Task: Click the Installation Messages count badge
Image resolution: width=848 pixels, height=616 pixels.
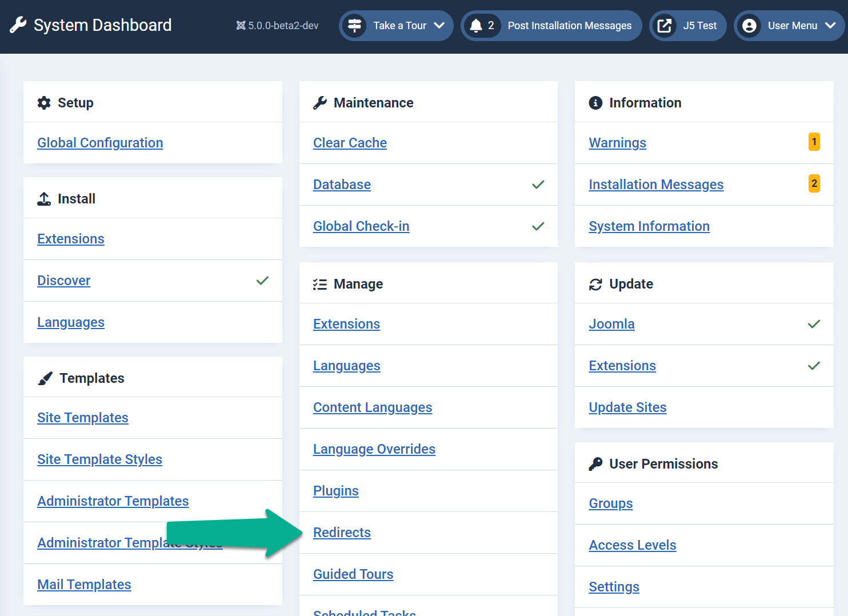Action: [814, 183]
